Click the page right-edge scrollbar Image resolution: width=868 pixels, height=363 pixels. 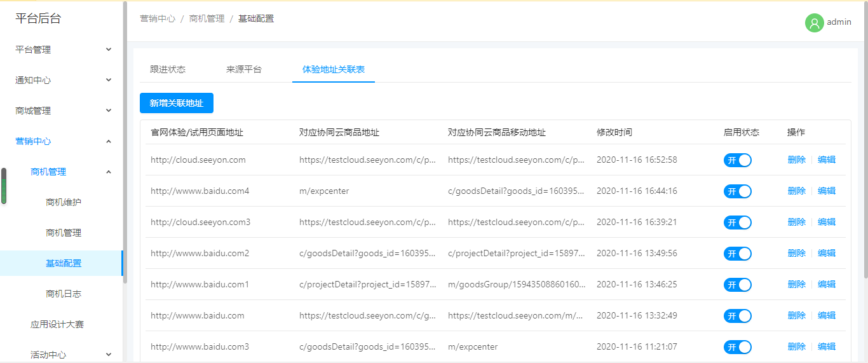point(865,140)
